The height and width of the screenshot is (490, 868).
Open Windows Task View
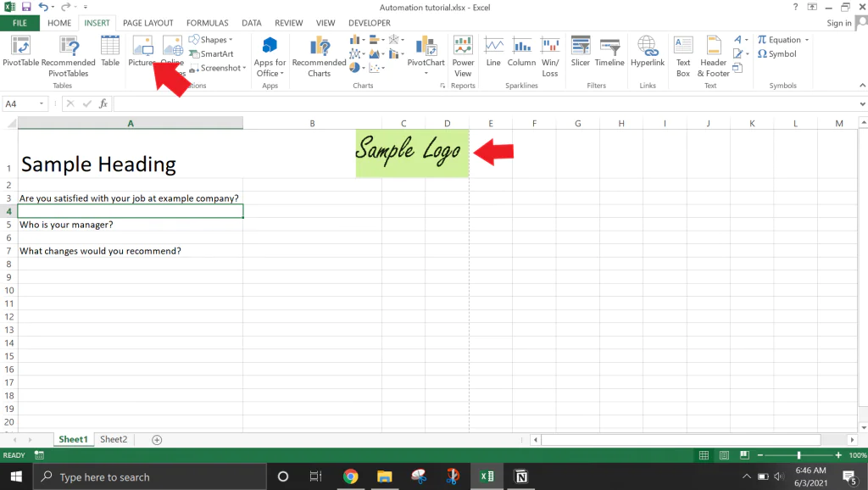315,476
